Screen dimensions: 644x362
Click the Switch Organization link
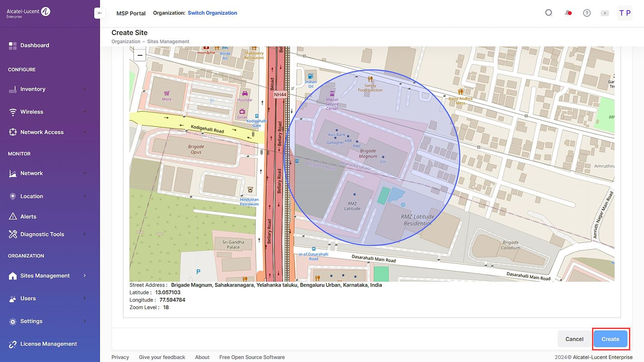(212, 13)
